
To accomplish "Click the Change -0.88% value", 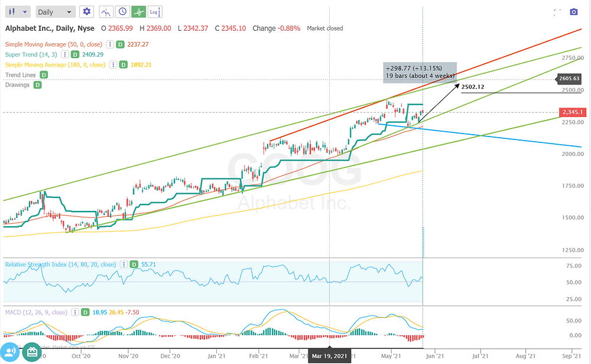I will 276,28.
